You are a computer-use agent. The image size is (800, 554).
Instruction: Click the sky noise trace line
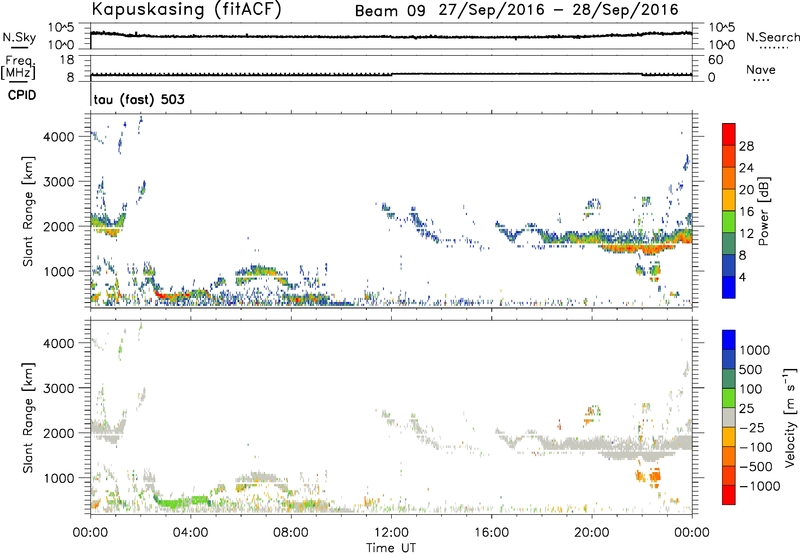pyautogui.click(x=391, y=36)
